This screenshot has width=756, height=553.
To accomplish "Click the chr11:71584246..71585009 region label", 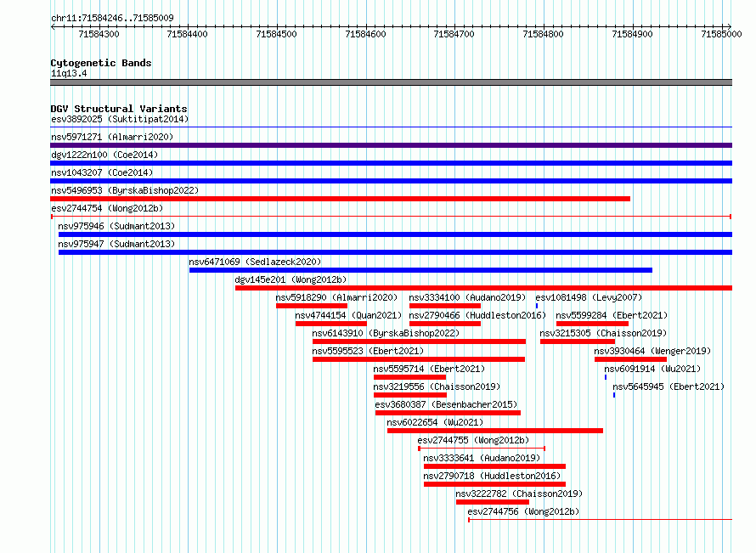I will click(x=112, y=18).
